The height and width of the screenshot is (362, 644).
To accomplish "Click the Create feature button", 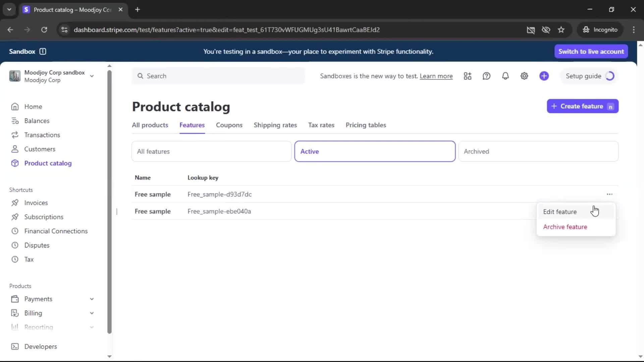I will [x=582, y=106].
